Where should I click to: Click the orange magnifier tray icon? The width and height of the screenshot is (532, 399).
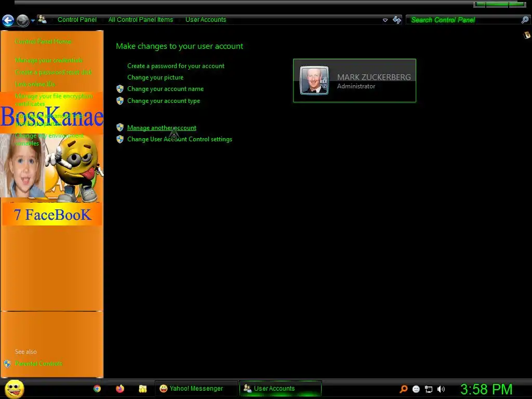403,389
